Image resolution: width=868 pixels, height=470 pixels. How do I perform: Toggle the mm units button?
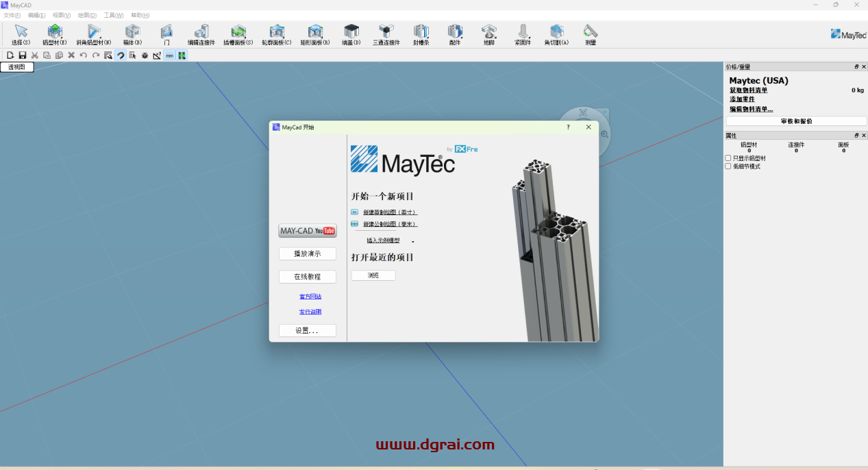pyautogui.click(x=169, y=55)
